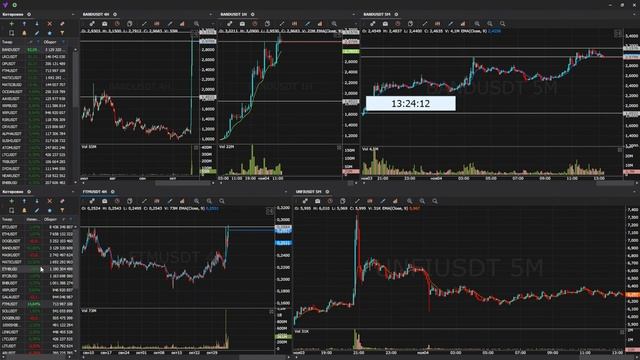Toggle the clock icon on the BANDUSDT 1H toolbar

pyautogui.click(x=255, y=24)
